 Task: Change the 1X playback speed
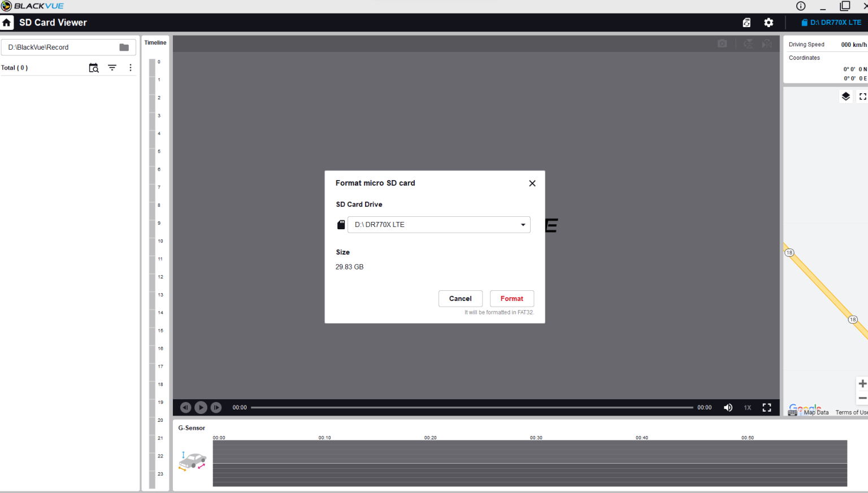pos(748,408)
